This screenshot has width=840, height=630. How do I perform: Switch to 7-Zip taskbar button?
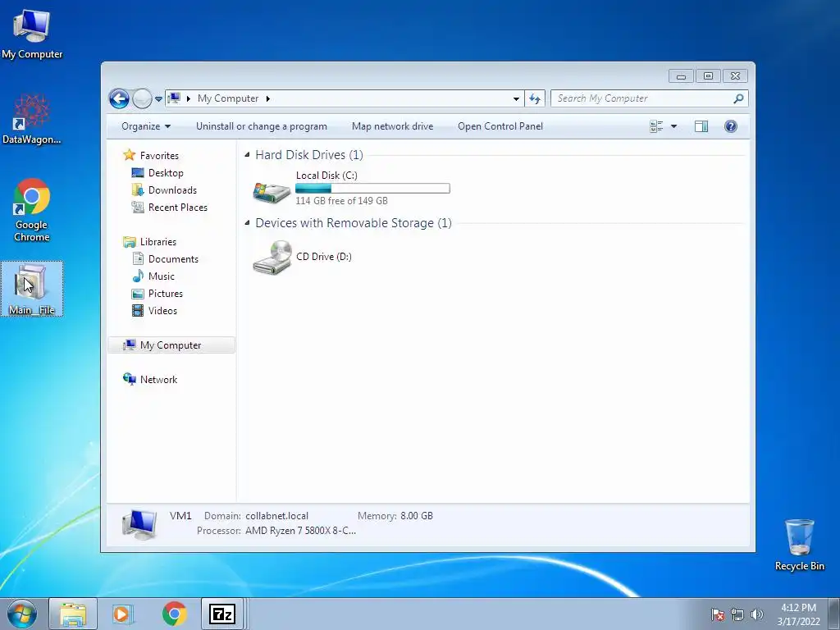(222, 614)
